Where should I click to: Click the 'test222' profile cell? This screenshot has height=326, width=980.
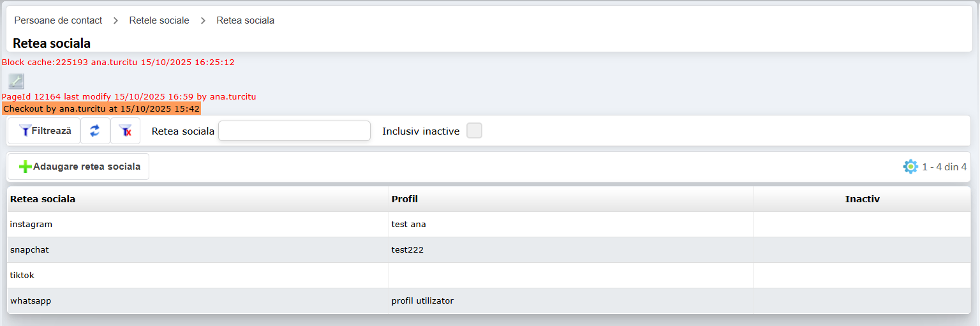[x=408, y=250]
